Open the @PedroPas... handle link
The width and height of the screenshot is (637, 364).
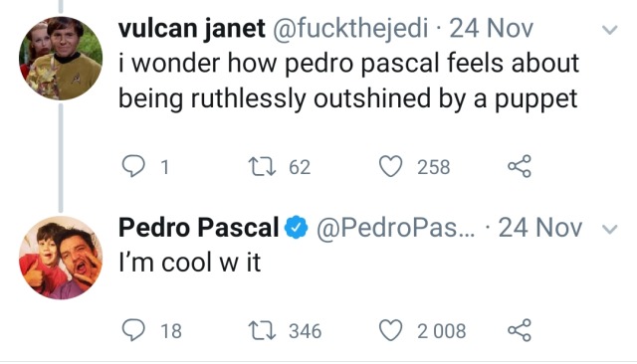[x=395, y=228]
